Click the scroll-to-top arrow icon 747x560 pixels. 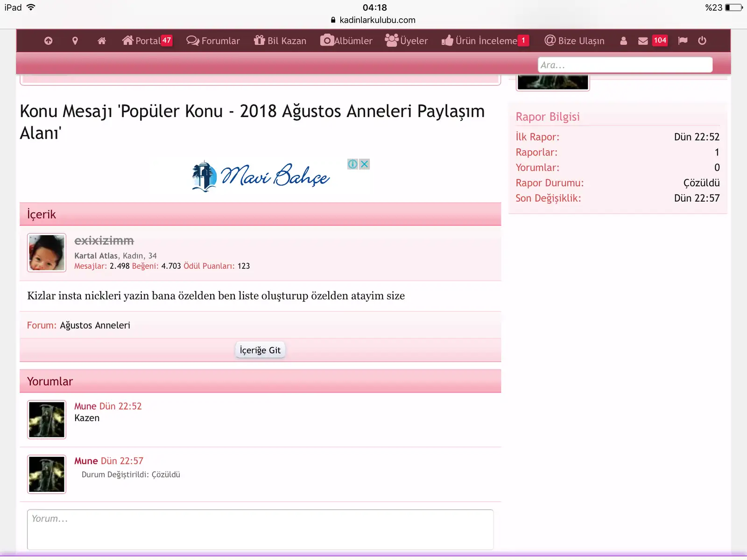coord(48,41)
